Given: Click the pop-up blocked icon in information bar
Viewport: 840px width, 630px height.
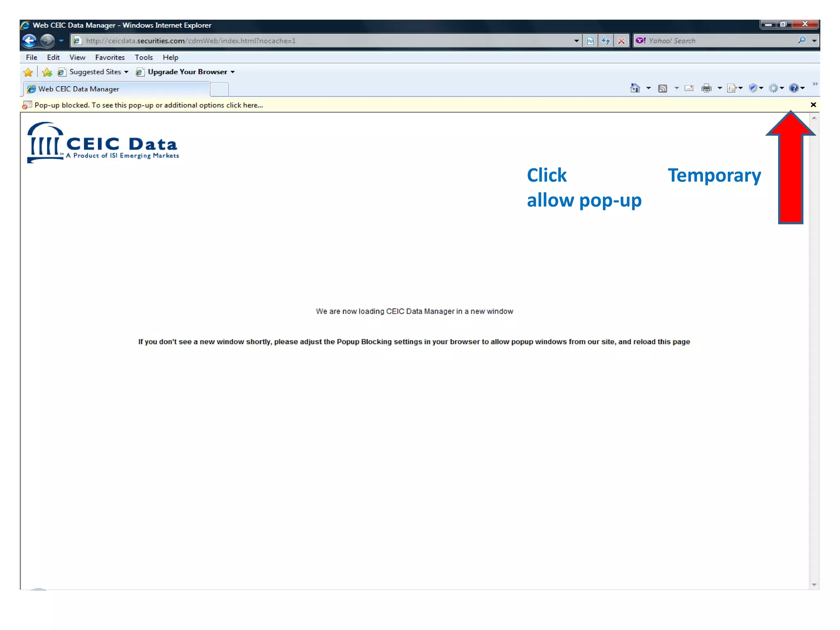Looking at the screenshot, I should [27, 105].
